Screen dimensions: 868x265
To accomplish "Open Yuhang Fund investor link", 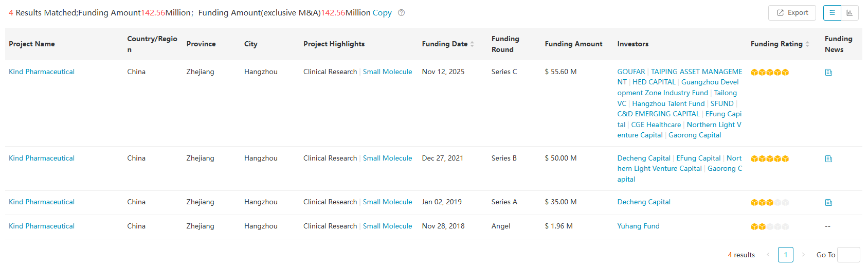I will [638, 226].
